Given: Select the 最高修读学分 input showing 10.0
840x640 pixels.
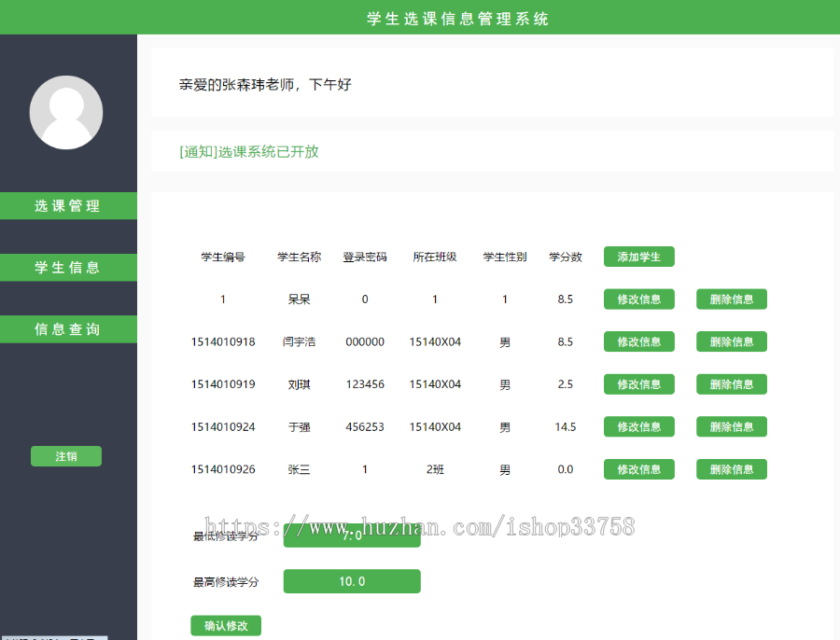Looking at the screenshot, I should click(x=352, y=580).
